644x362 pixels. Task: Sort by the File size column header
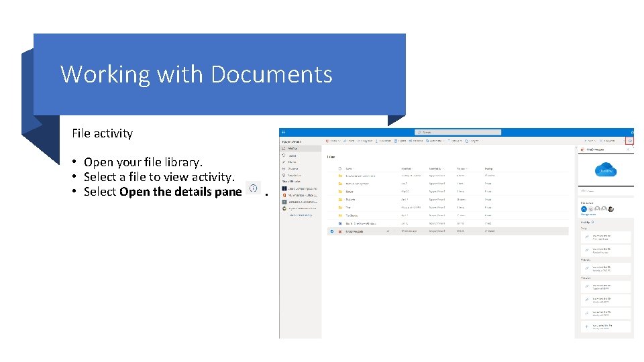(x=462, y=169)
